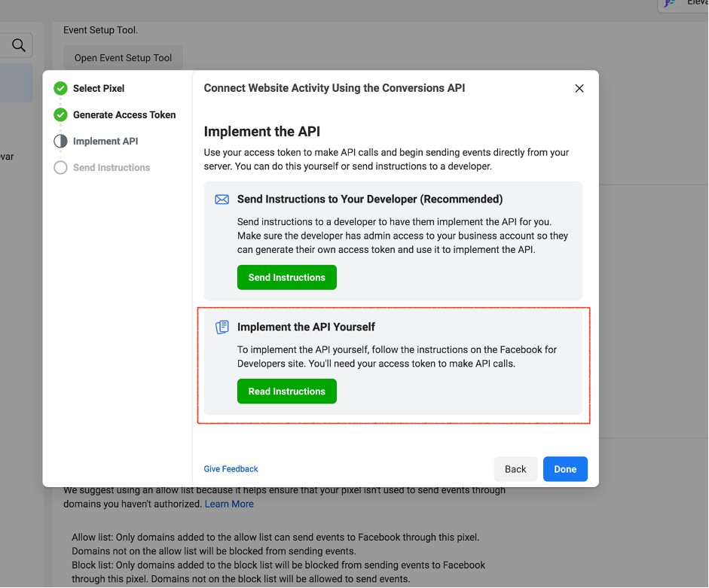Go to the Select Pixel step
Image resolution: width=709 pixels, height=588 pixels.
click(x=99, y=88)
